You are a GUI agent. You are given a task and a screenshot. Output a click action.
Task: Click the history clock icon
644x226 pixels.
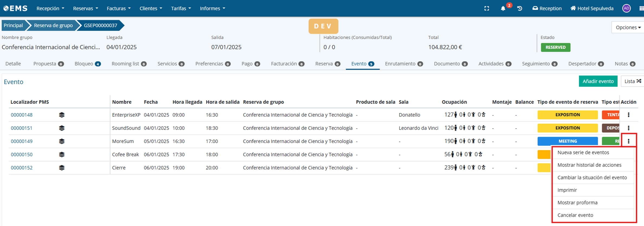[520, 8]
